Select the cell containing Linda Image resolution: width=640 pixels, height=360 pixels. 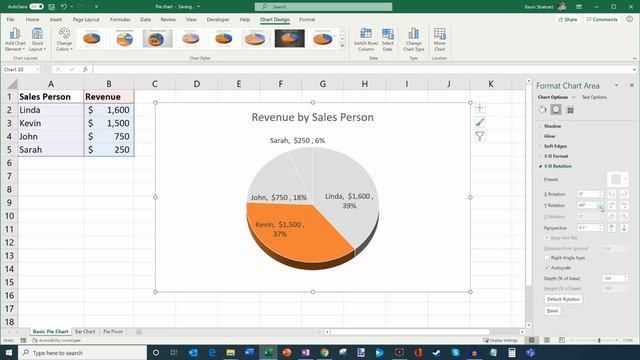tap(51, 110)
